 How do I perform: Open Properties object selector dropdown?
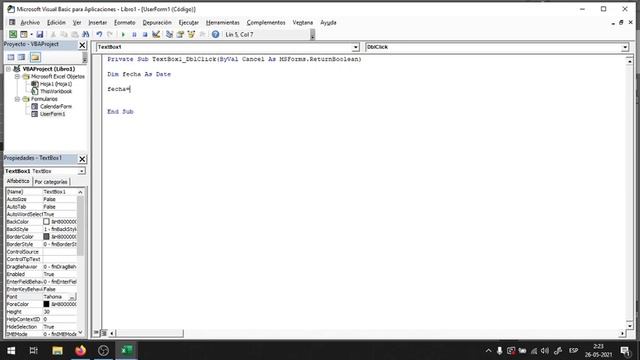82,171
